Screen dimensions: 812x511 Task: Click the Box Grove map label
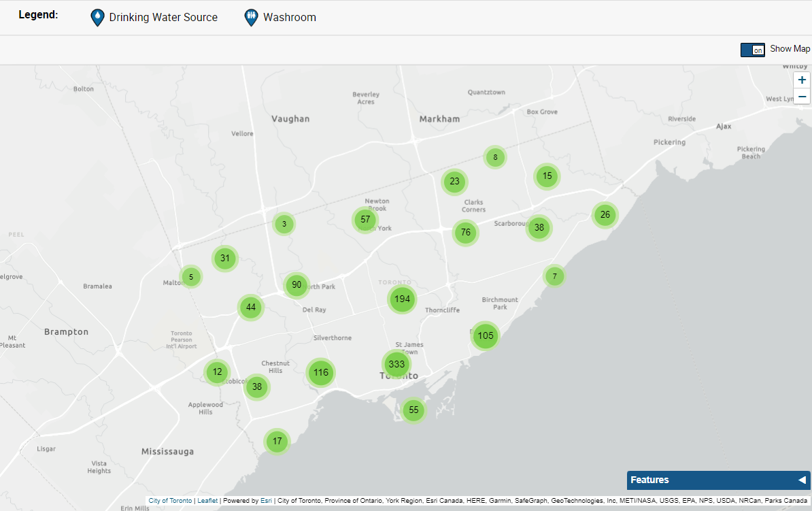point(542,112)
